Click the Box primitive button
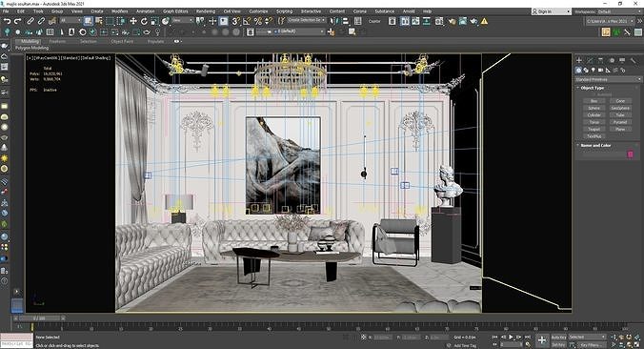Screen dimensions: 644x349 [594, 101]
